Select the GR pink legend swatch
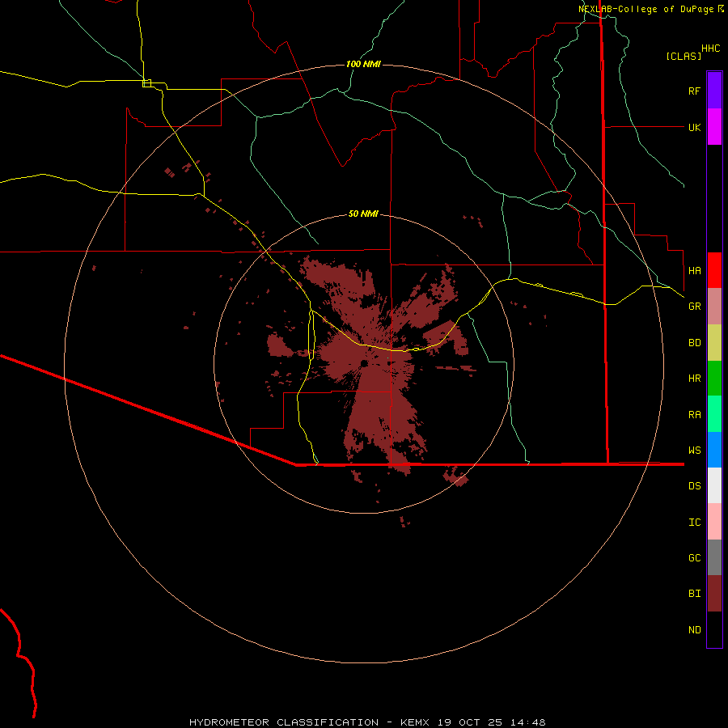 pyautogui.click(x=714, y=307)
